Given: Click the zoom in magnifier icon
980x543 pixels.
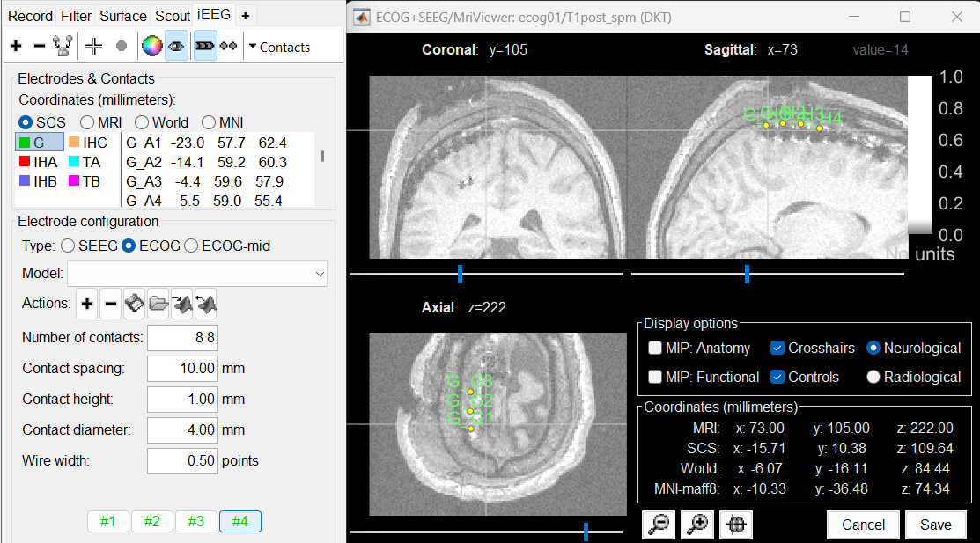Looking at the screenshot, I should [698, 525].
